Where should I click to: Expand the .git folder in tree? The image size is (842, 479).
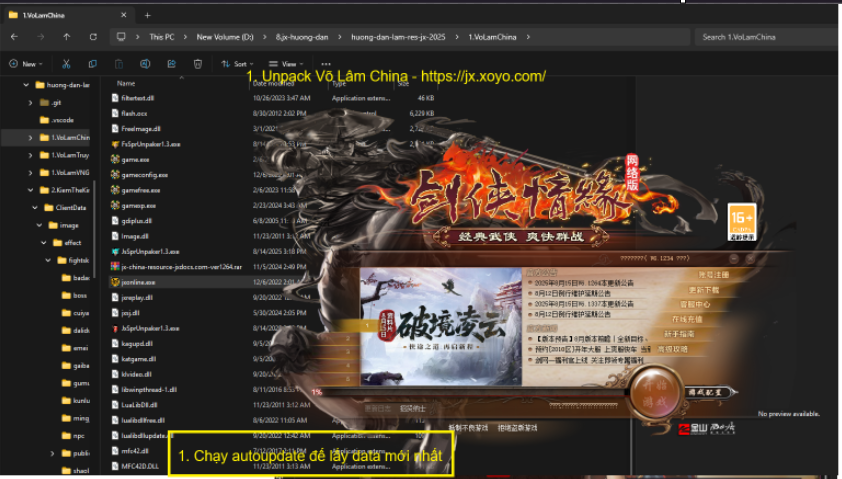31,102
